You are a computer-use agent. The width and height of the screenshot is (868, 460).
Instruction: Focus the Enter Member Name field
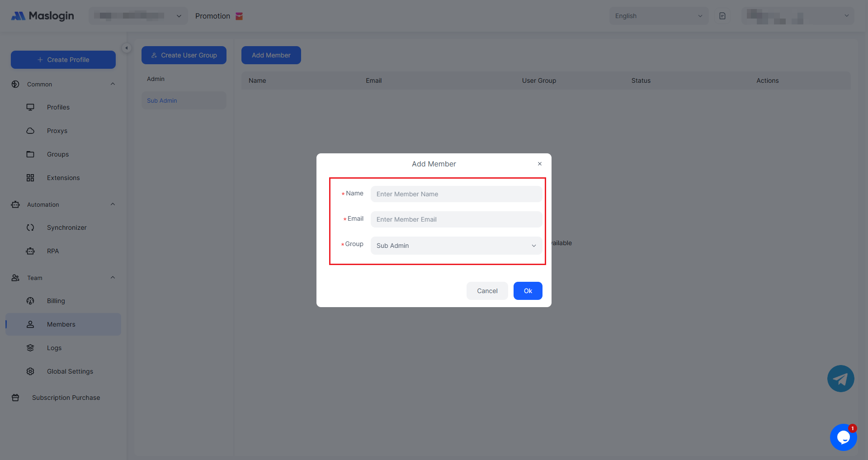(456, 194)
